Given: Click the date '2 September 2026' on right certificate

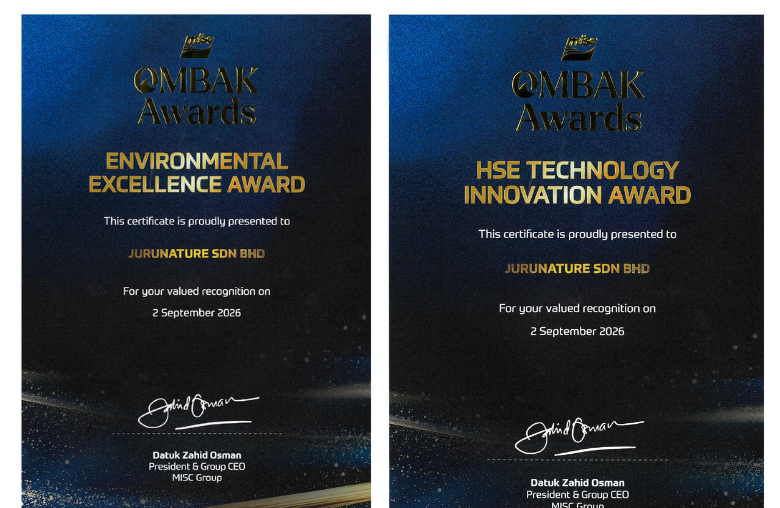Looking at the screenshot, I should tap(578, 331).
